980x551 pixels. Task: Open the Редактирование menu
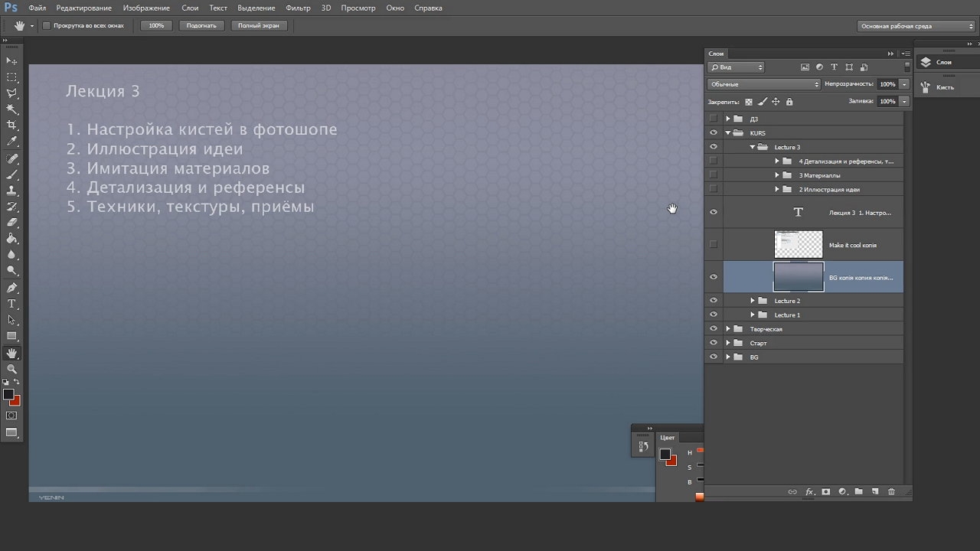83,8
